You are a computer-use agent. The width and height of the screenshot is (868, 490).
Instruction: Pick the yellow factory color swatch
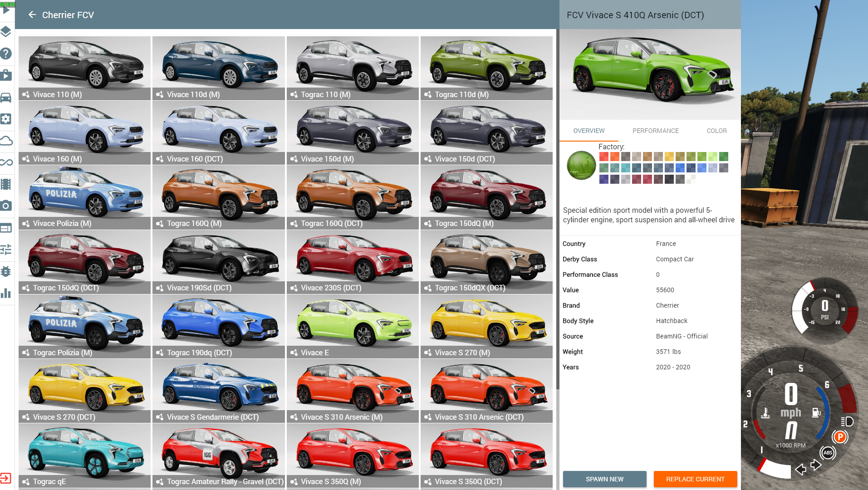tap(669, 157)
